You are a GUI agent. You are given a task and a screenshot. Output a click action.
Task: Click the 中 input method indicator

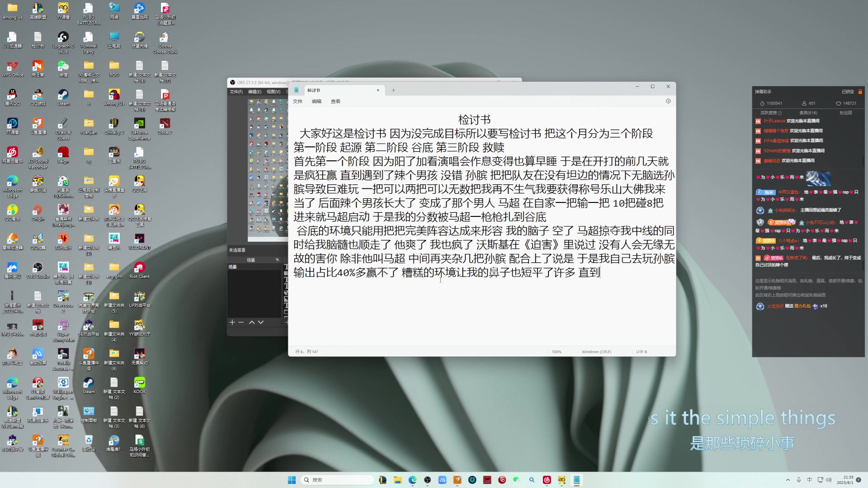click(x=810, y=480)
